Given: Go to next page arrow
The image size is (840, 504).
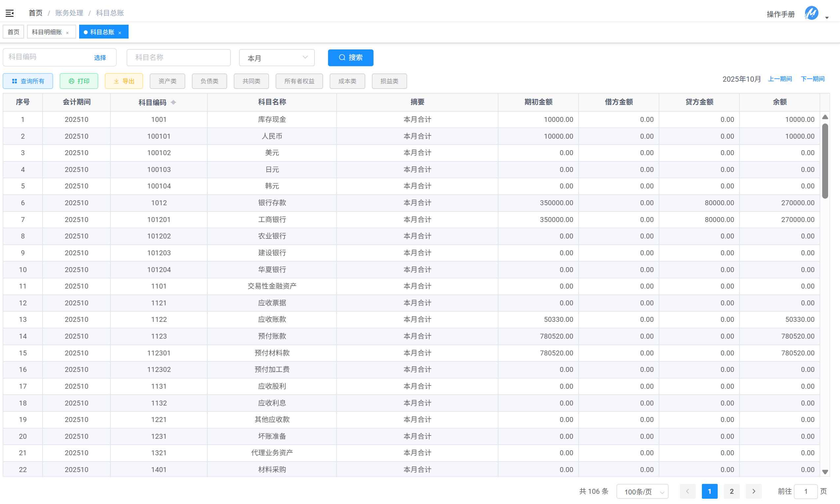Looking at the screenshot, I should click(x=753, y=491).
